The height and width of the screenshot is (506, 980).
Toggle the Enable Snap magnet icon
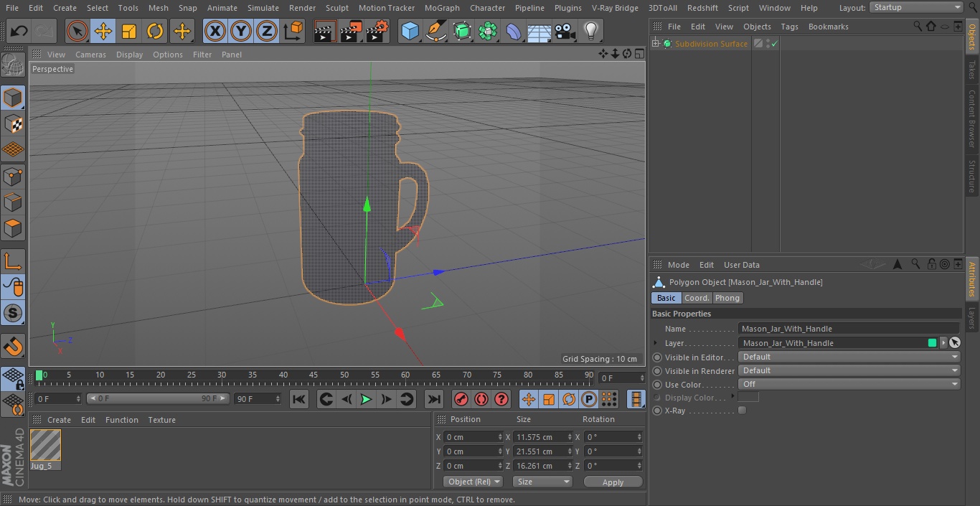click(13, 347)
